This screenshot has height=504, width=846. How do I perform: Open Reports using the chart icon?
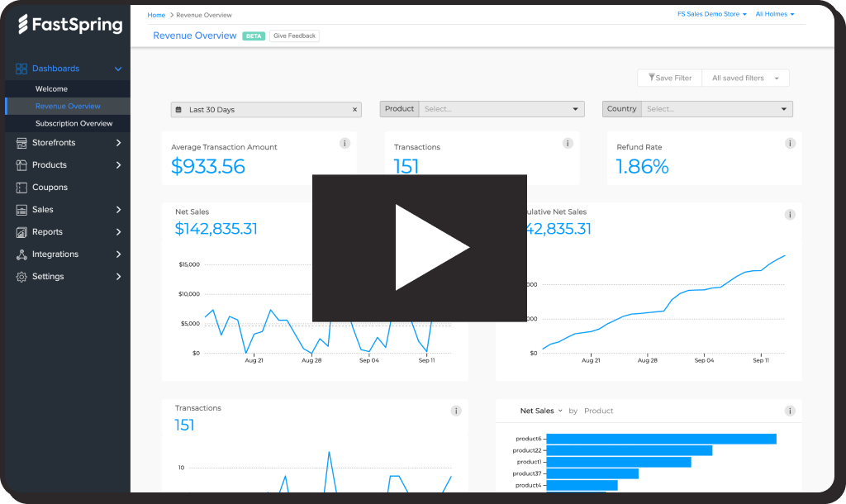pos(20,231)
